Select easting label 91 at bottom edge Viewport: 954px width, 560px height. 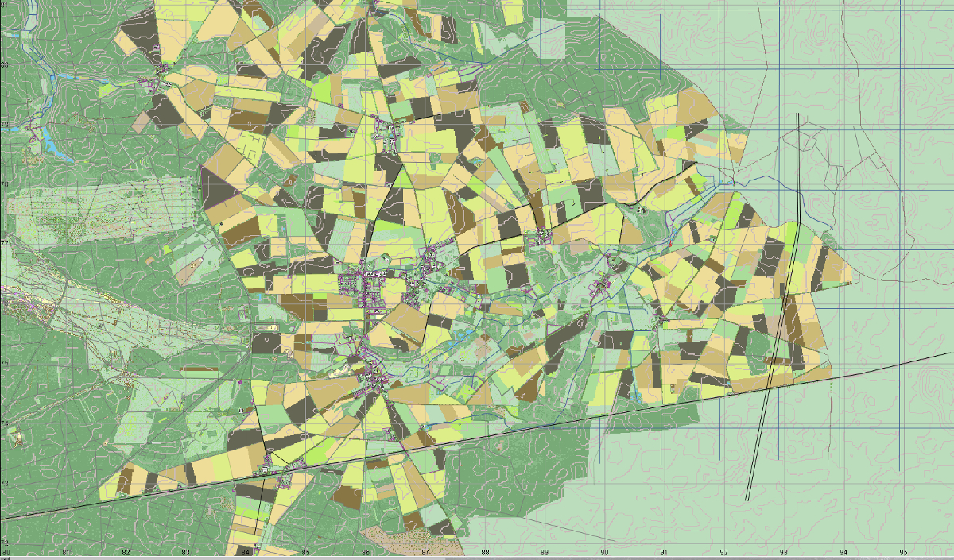click(664, 552)
